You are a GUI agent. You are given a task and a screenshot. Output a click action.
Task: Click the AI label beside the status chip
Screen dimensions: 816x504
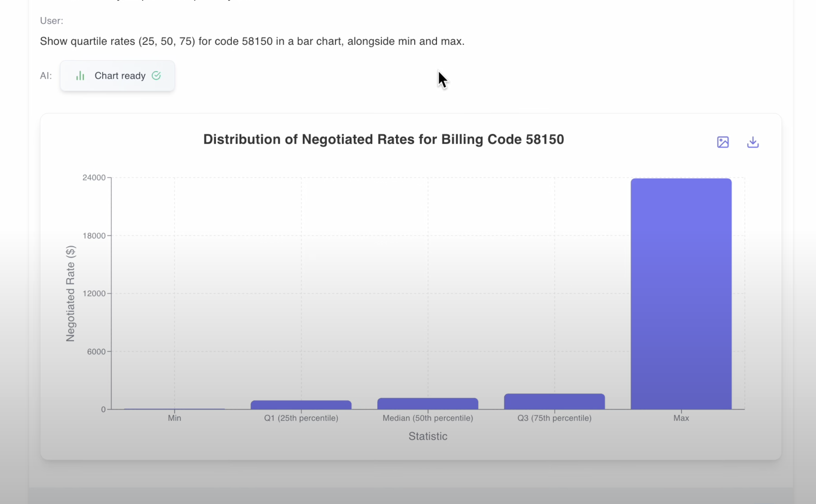pyautogui.click(x=46, y=76)
